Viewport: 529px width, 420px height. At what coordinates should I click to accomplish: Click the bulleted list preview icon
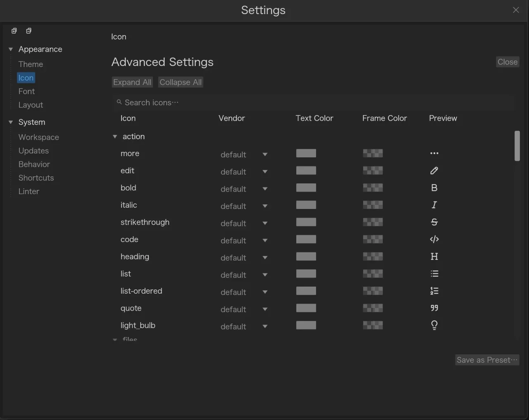434,274
